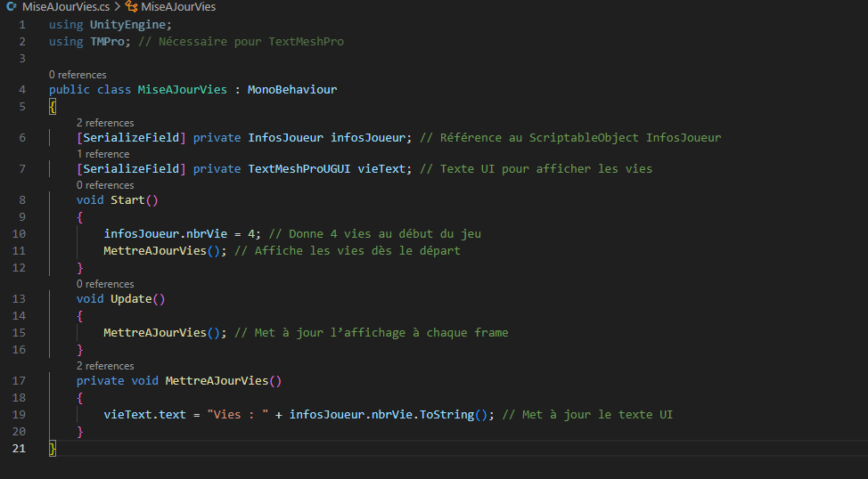Click comment "Met à jour le texte UI"
The height and width of the screenshot is (479, 868).
[598, 414]
